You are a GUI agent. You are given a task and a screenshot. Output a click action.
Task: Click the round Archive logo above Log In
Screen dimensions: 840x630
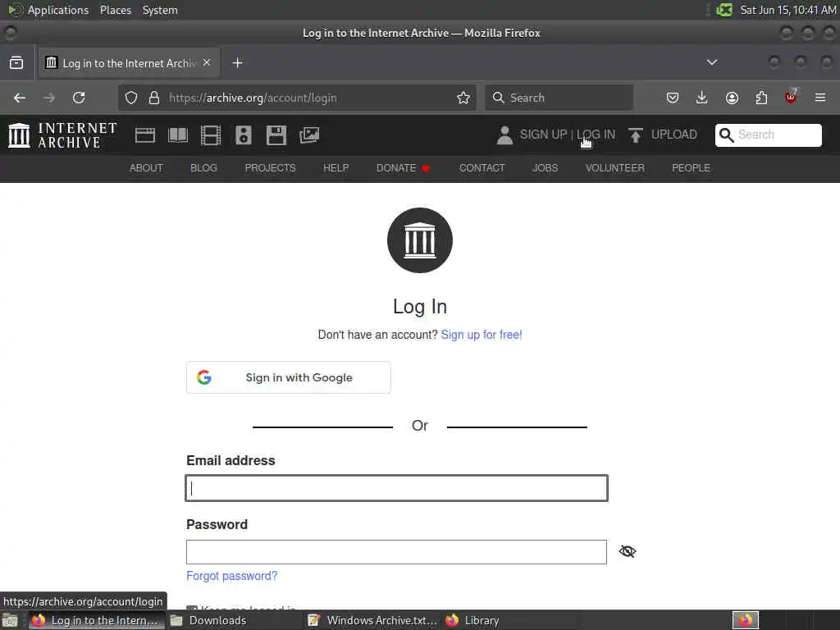[x=420, y=240]
